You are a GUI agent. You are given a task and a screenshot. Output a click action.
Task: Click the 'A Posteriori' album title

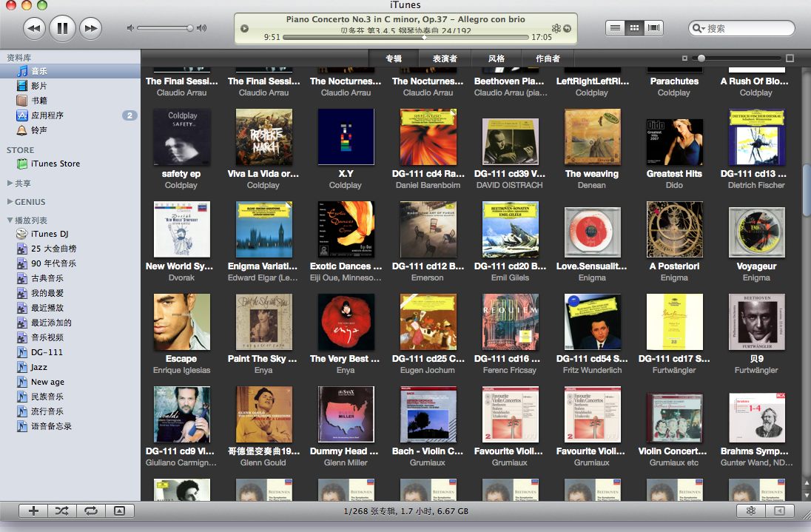click(x=674, y=266)
